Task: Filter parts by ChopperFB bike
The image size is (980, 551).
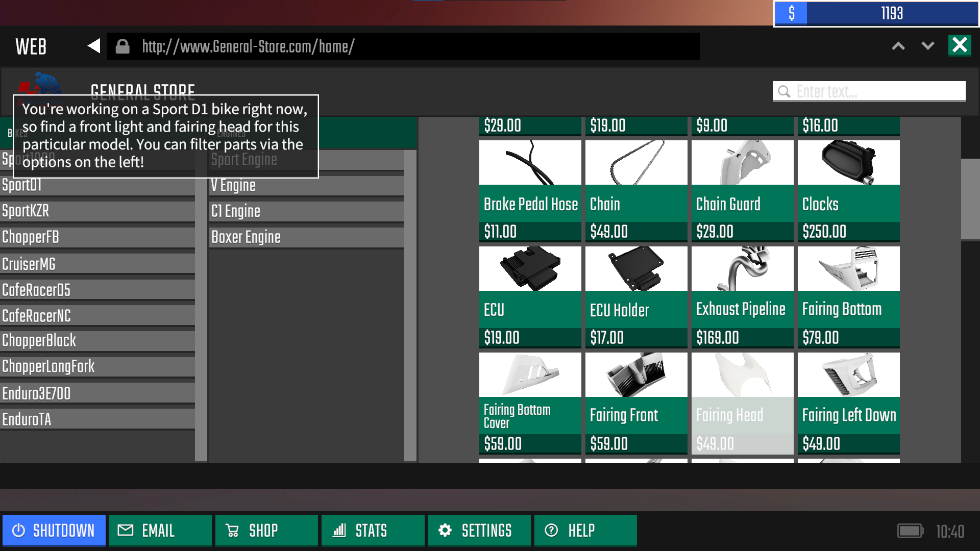Action: coord(97,237)
